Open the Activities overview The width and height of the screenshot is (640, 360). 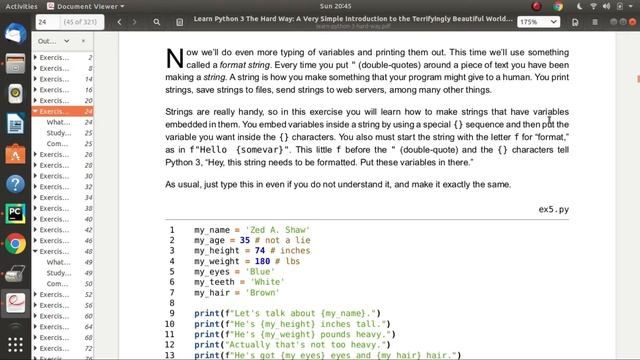[21, 6]
